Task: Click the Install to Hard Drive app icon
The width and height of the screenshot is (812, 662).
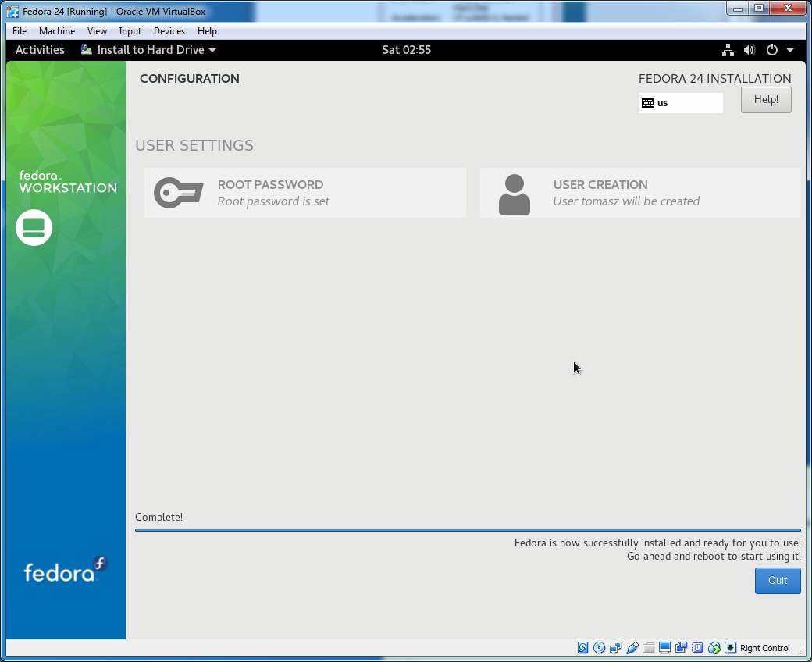Action: [87, 50]
